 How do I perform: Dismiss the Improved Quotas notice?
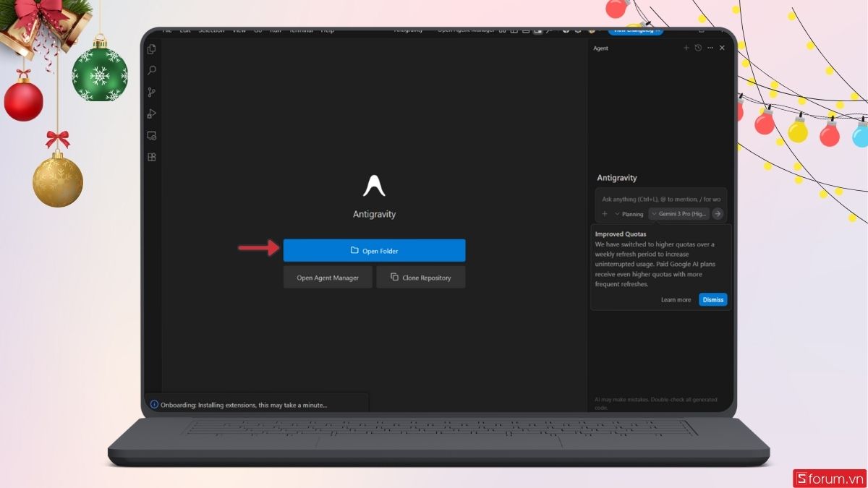[712, 299]
